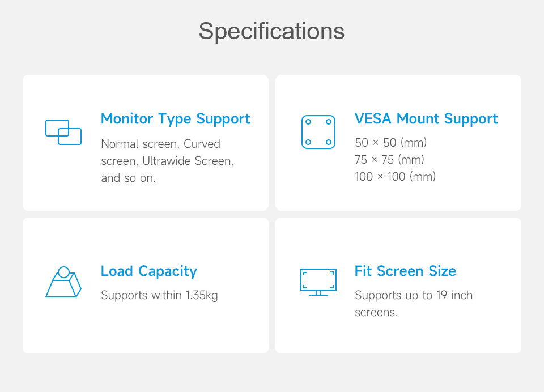Click the VESA mount four-hole plate icon
This screenshot has height=392, width=544.
pyautogui.click(x=318, y=132)
